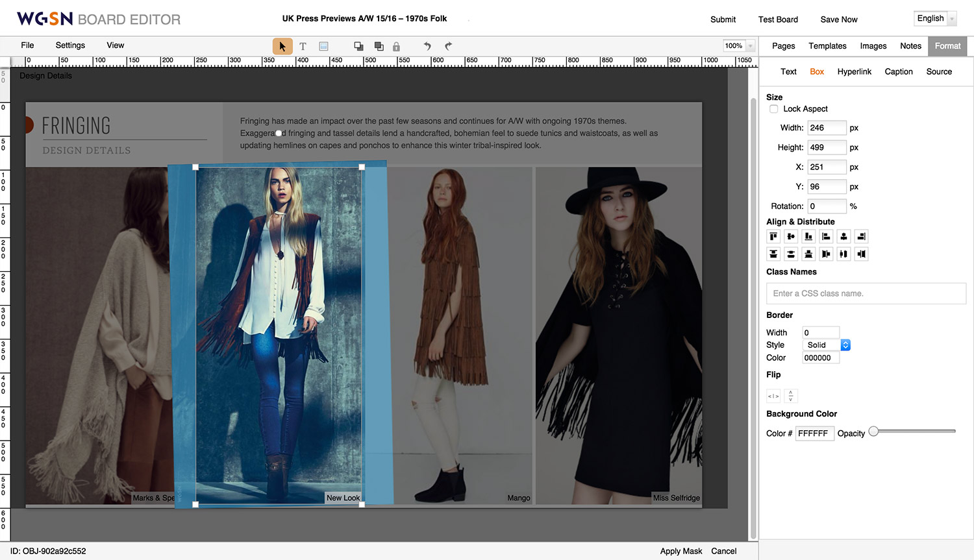The width and height of the screenshot is (974, 560).
Task: Open the Caption sub-tab
Action: (898, 72)
